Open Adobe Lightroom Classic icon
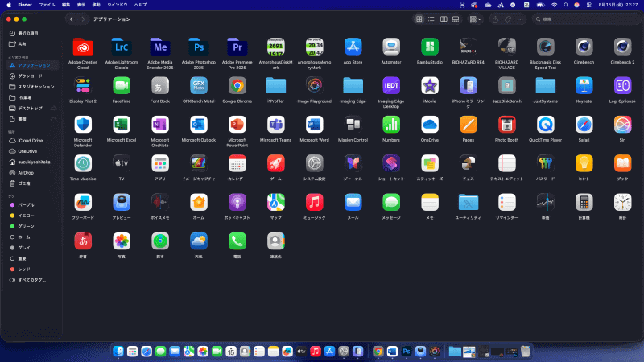This screenshot has height=362, width=644. pos(122,47)
